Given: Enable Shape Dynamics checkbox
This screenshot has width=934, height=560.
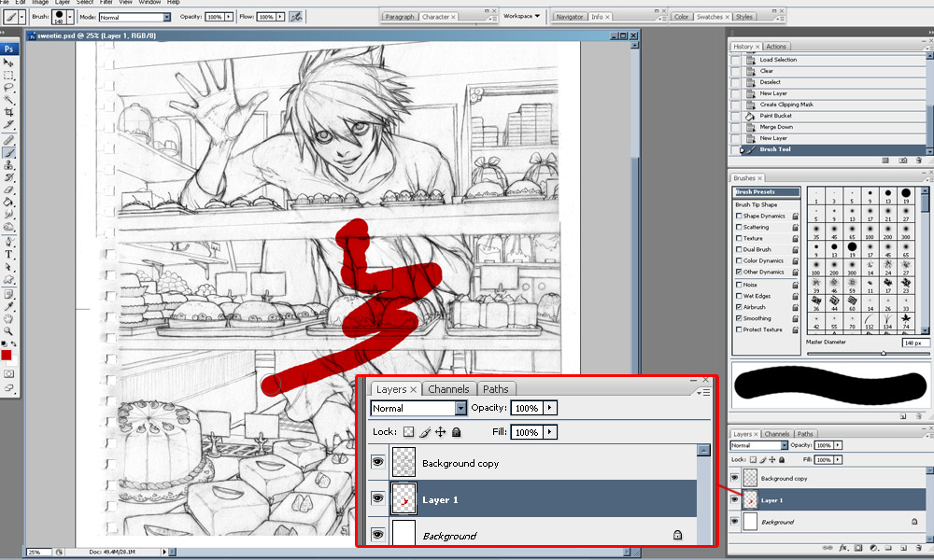Looking at the screenshot, I should (x=739, y=216).
